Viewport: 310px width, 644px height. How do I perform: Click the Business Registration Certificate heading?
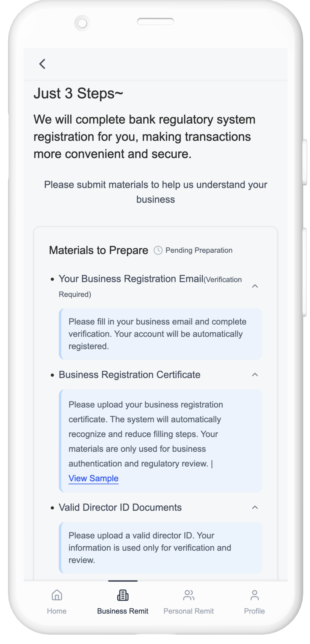click(129, 375)
